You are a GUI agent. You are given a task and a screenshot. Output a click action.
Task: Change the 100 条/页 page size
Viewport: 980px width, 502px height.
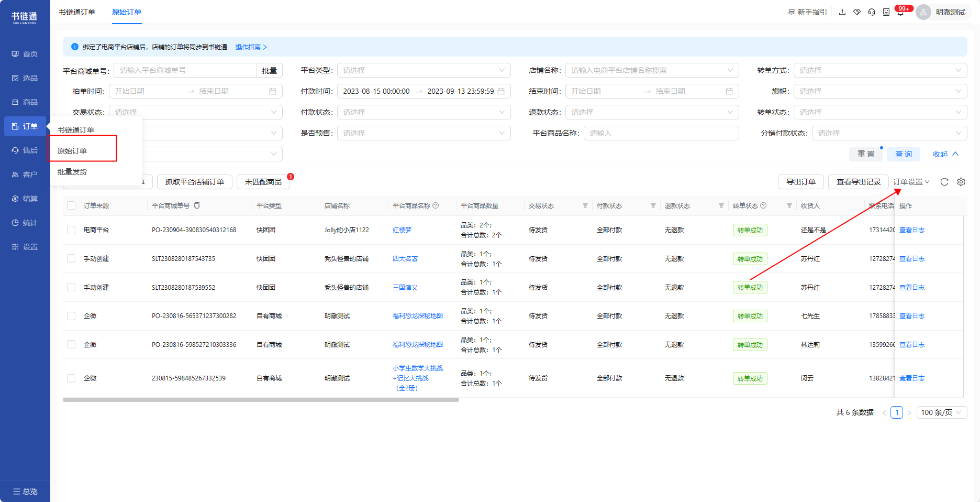[942, 412]
